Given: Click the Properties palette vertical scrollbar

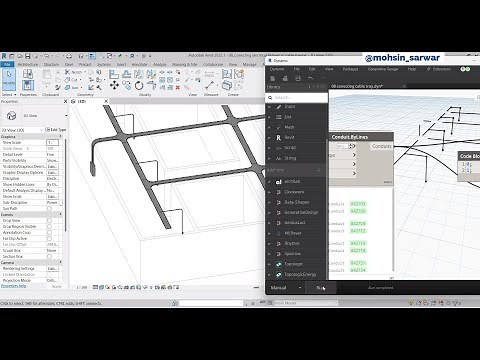Looking at the screenshot, I should [65, 185].
